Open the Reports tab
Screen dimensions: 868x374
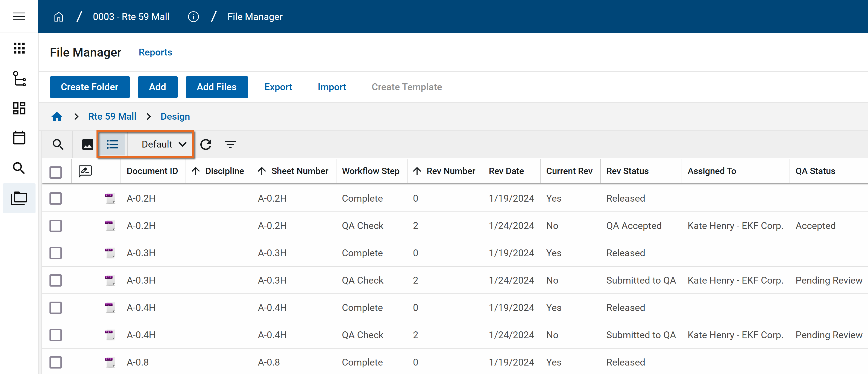point(155,52)
